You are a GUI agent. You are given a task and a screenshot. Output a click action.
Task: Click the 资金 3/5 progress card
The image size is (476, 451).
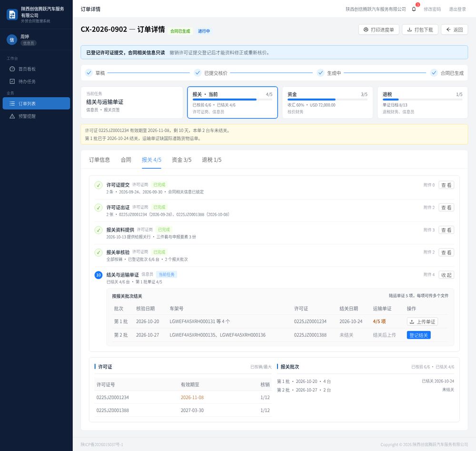click(327, 102)
